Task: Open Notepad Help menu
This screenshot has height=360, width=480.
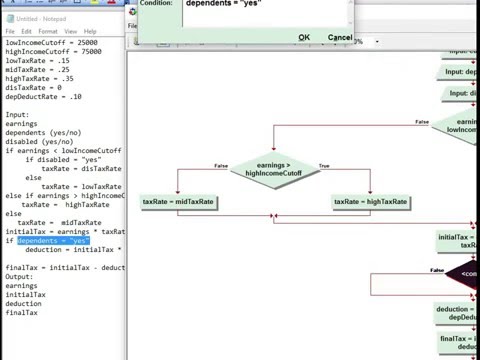Action: (90, 31)
